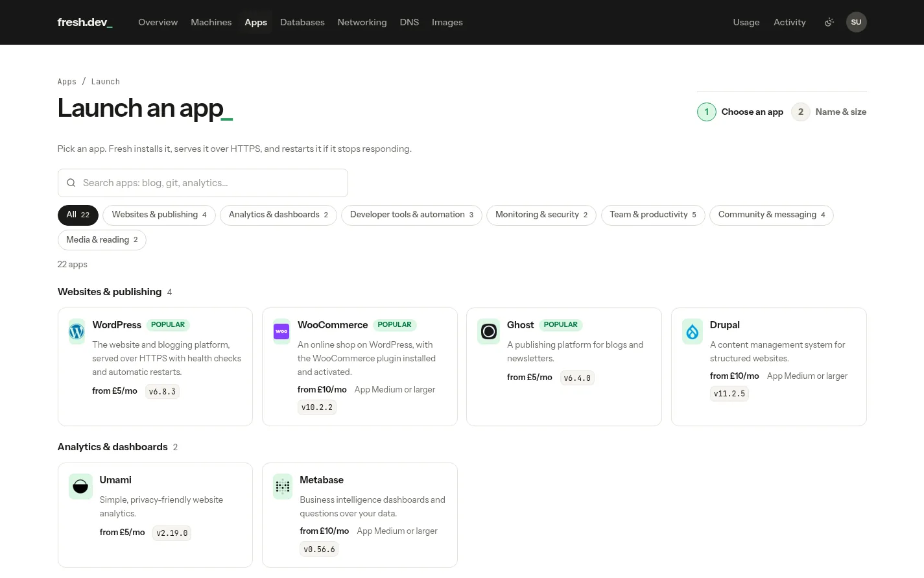Click the search magnifier icon
Viewport: 924px width, 578px height.
coord(71,183)
